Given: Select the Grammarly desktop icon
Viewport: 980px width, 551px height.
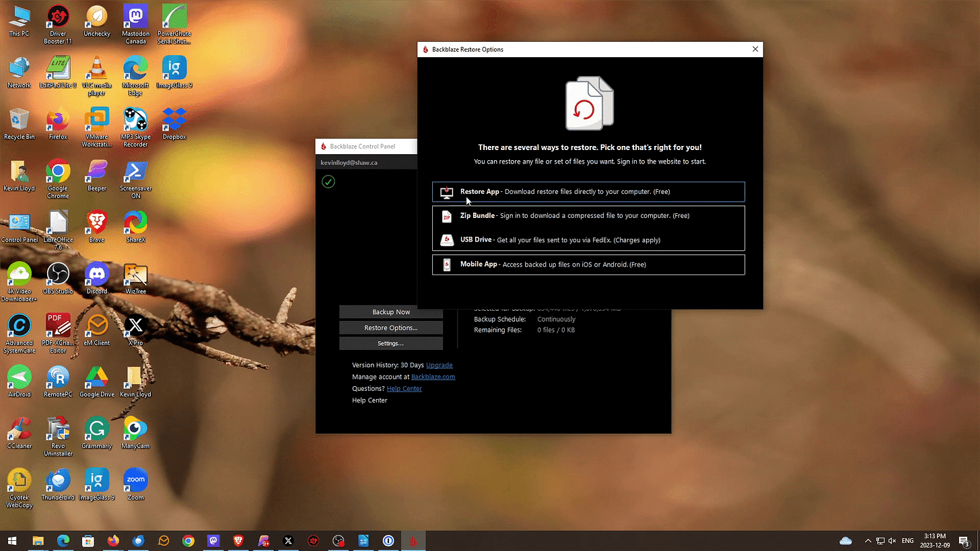Looking at the screenshot, I should point(97,434).
